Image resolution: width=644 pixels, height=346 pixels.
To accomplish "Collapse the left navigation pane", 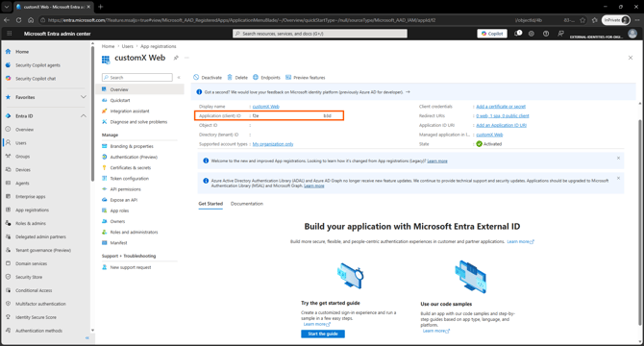I will coord(87,337).
